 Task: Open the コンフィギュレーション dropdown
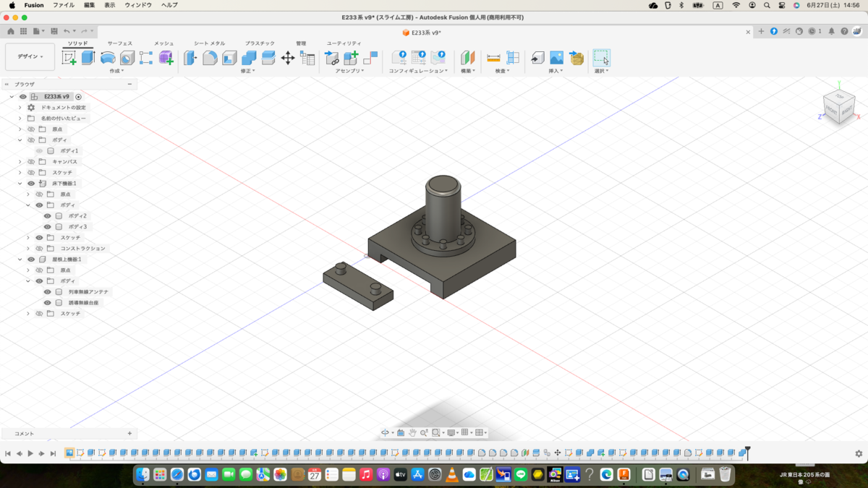pos(419,71)
